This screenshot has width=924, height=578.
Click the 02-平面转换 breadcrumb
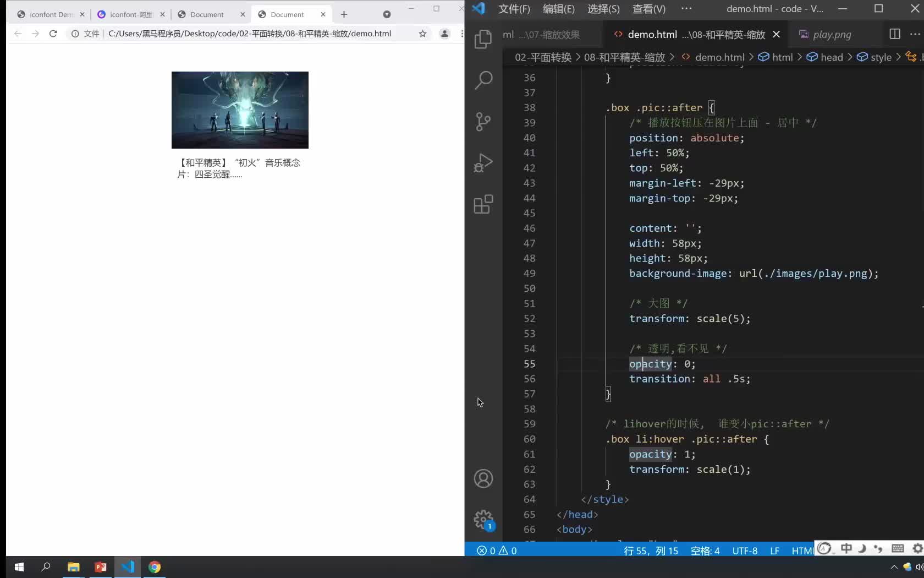[543, 57]
